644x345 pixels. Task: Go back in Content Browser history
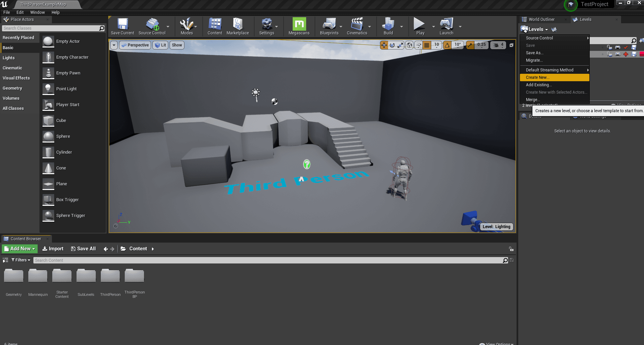coord(106,249)
